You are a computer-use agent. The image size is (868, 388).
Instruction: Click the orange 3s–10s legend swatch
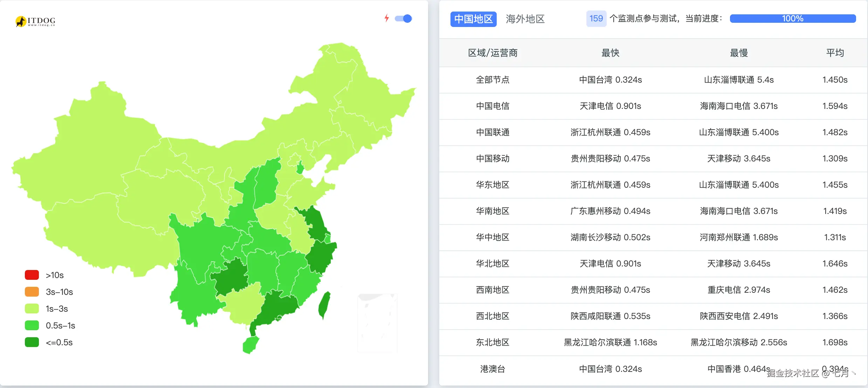[x=32, y=292]
